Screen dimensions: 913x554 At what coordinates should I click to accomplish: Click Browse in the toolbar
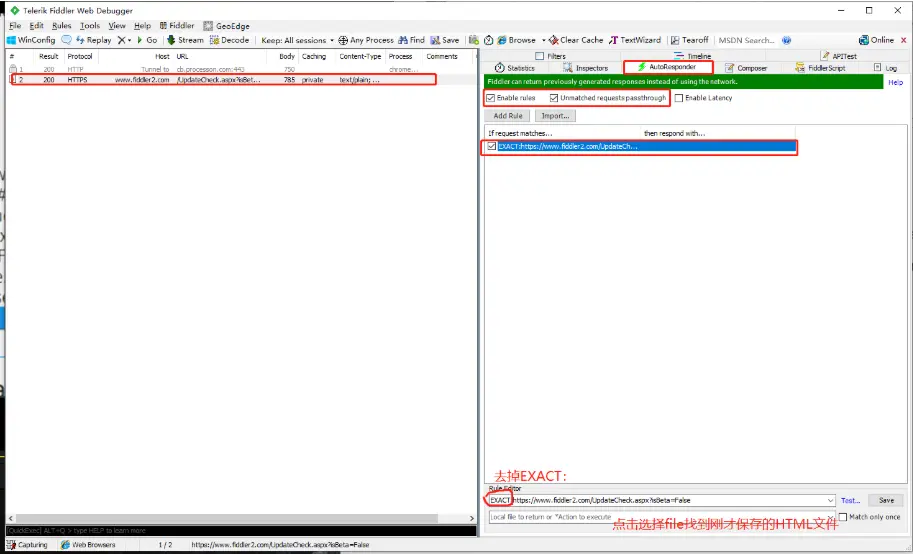click(x=516, y=40)
